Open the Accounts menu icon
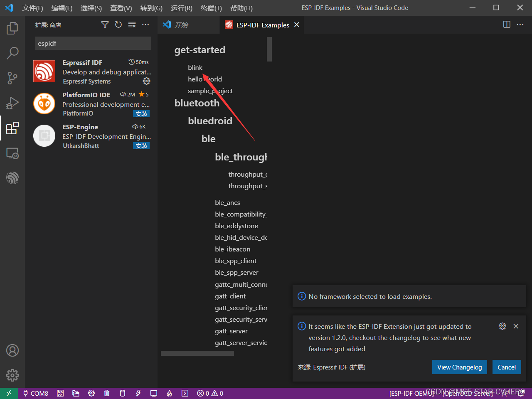The height and width of the screenshot is (399, 532). (12, 350)
